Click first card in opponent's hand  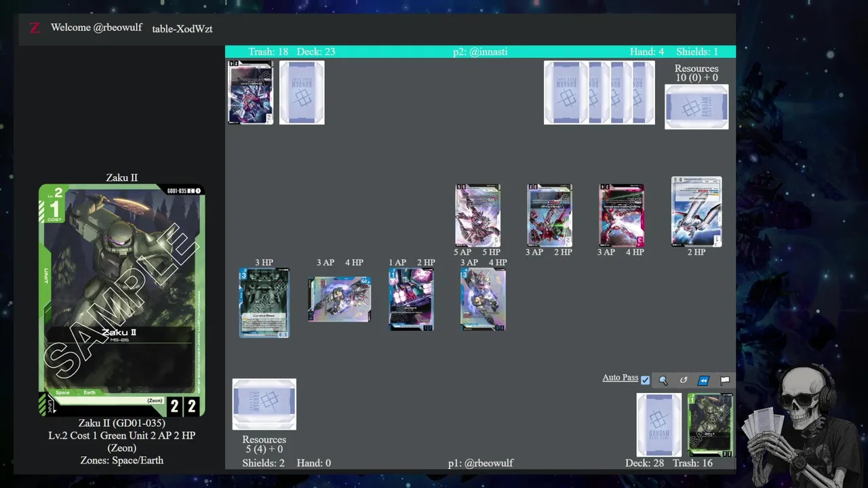(x=566, y=92)
